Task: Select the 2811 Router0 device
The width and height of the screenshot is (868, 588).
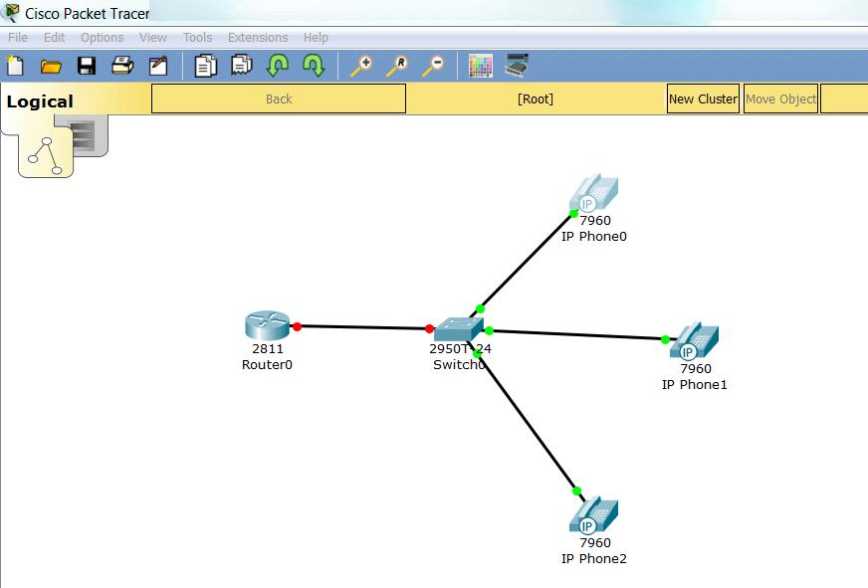Action: coord(266,326)
